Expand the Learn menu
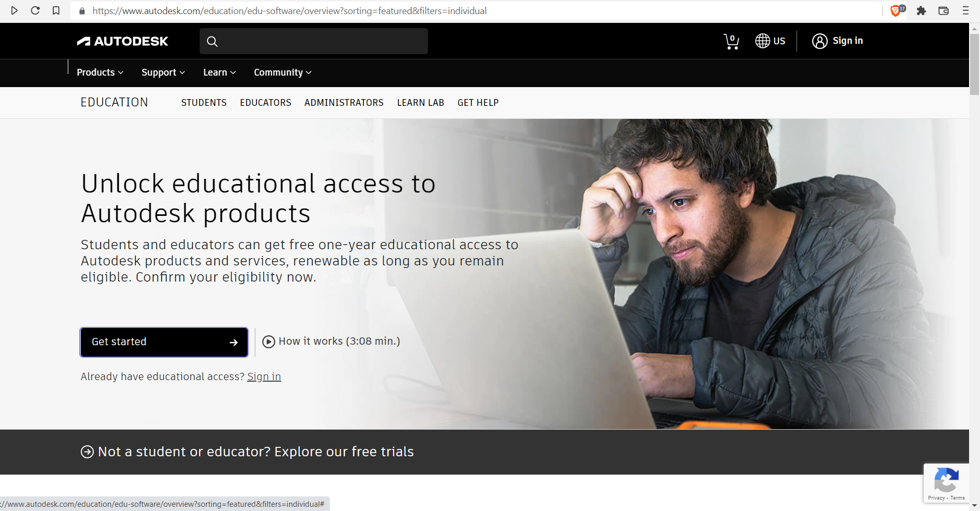 point(219,72)
